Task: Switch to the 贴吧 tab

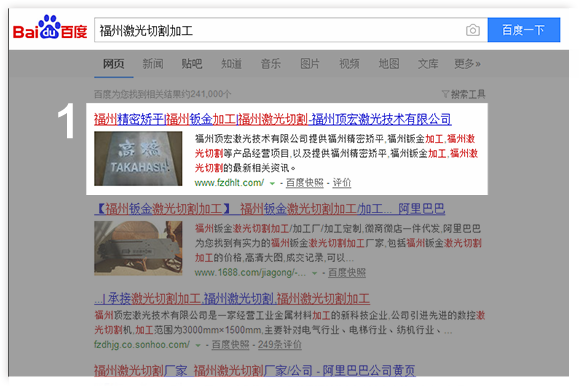Action: point(192,64)
